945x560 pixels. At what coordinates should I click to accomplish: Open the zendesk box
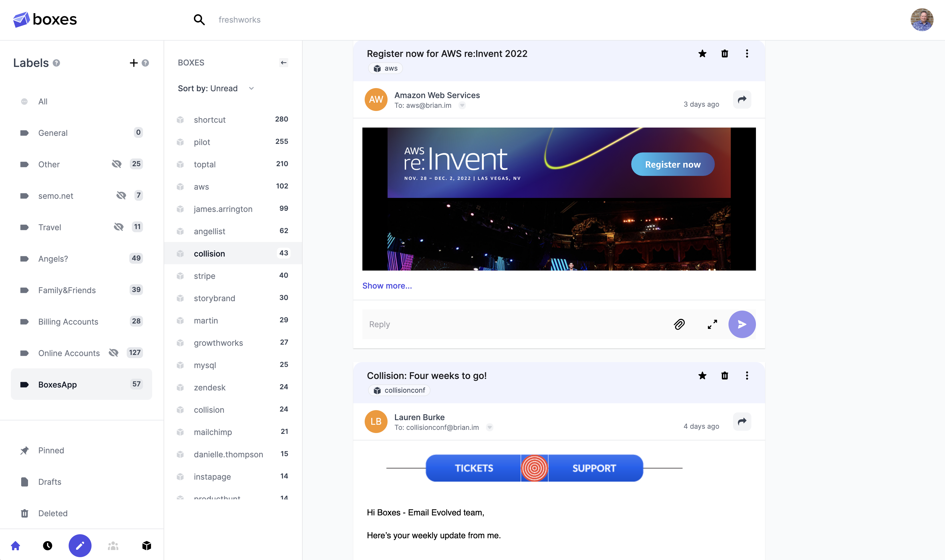pyautogui.click(x=233, y=387)
